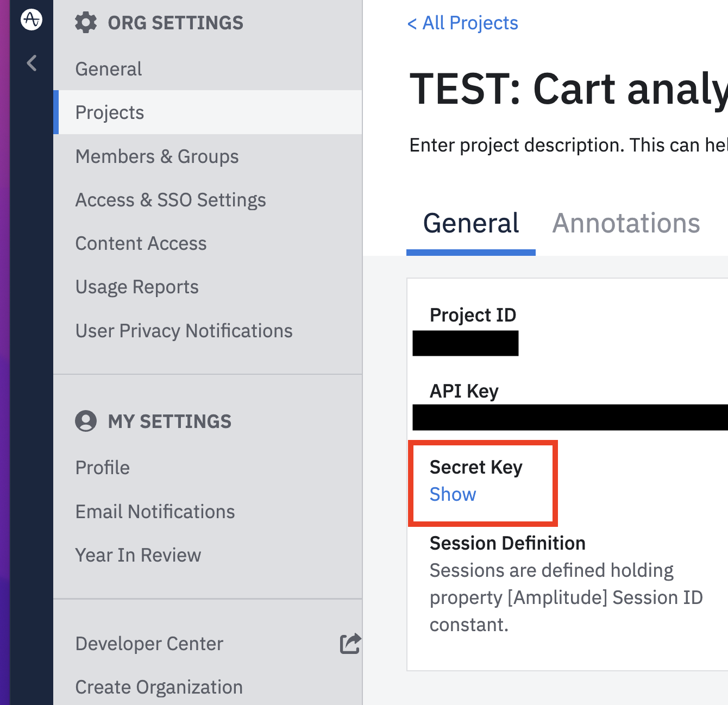Select Projects in sidebar

click(110, 112)
